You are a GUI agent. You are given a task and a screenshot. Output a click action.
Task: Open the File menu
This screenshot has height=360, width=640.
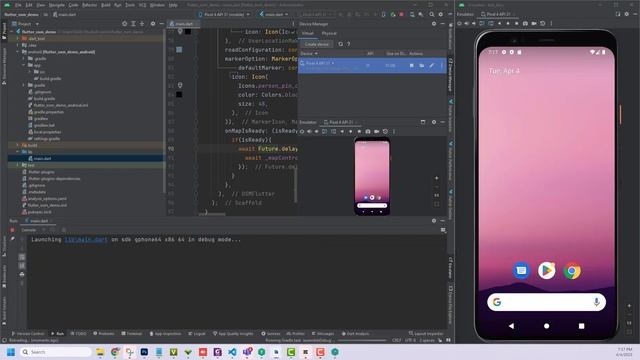tap(18, 5)
